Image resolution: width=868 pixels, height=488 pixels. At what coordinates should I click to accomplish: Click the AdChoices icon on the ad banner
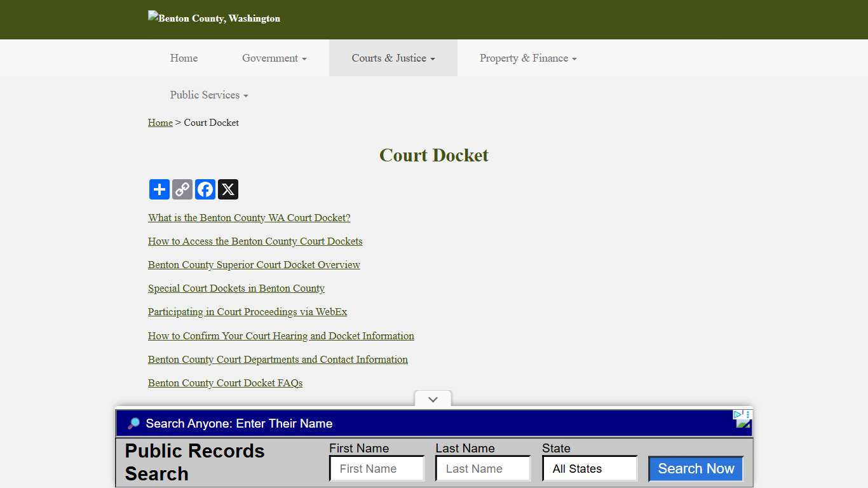(x=742, y=419)
